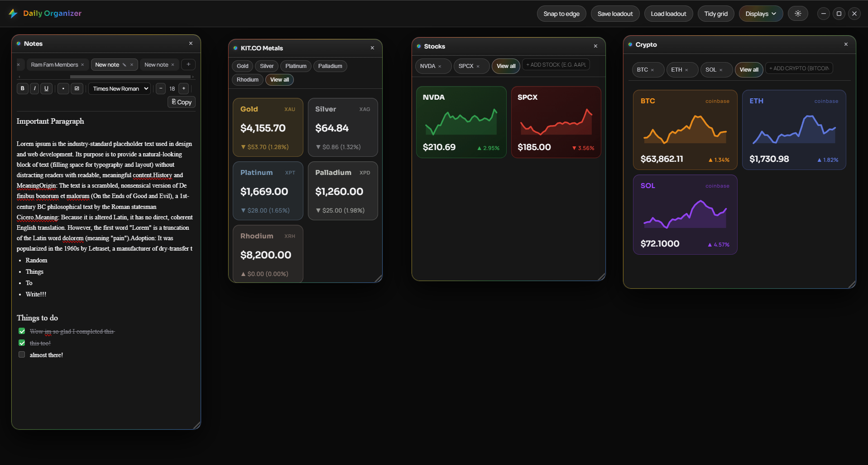The width and height of the screenshot is (868, 465).
Task: Close the Ram Fam Members note tab
Action: 82,65
